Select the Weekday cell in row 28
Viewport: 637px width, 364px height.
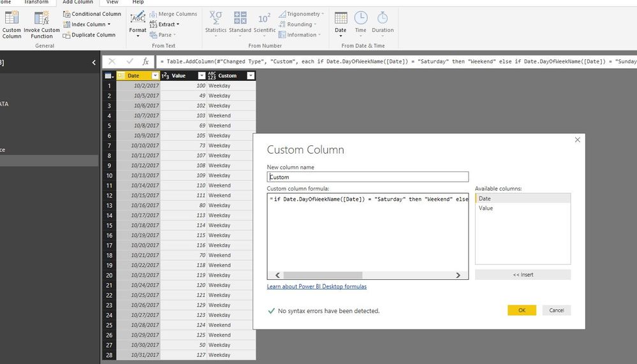(231, 354)
